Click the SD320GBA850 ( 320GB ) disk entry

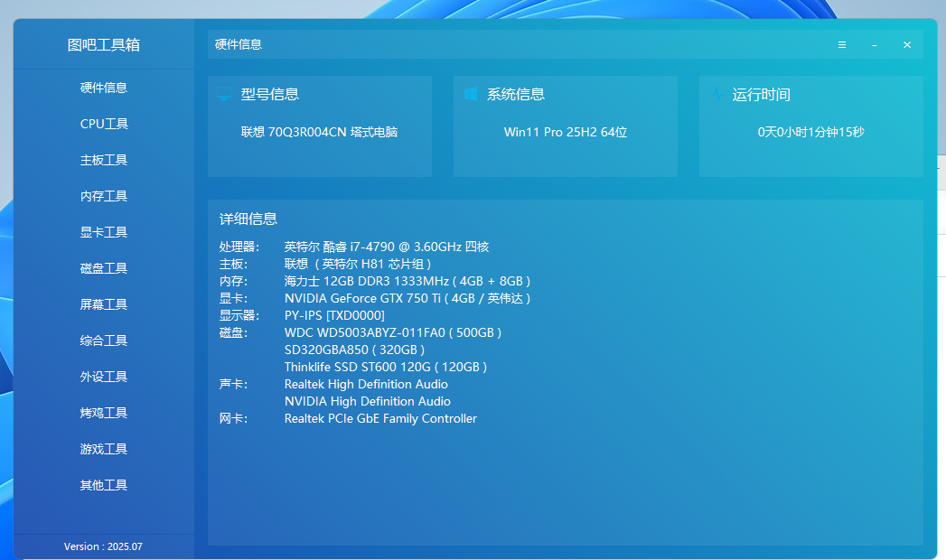355,350
